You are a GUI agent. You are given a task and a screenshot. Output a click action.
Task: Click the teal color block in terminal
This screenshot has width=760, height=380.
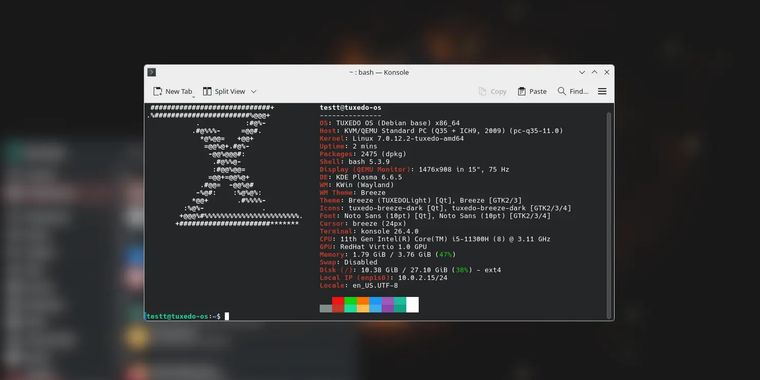400,305
